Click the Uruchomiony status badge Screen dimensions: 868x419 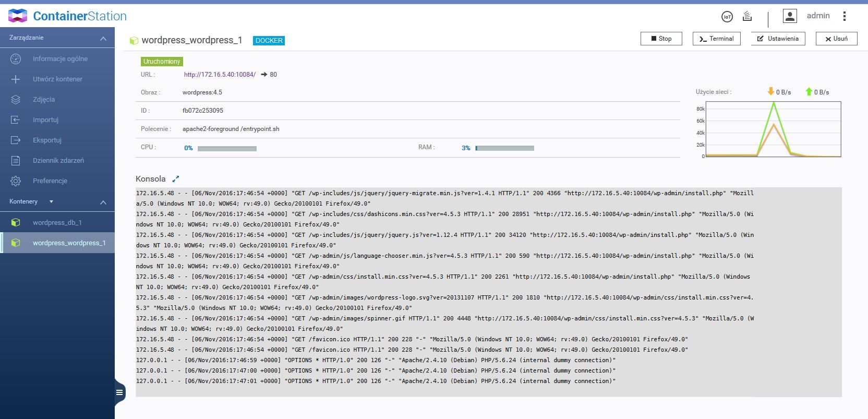tap(162, 62)
